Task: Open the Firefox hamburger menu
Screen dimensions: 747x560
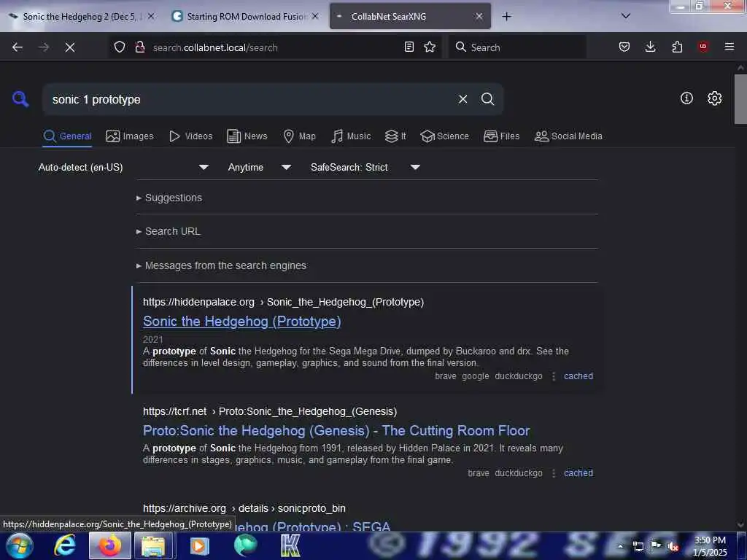Action: point(729,47)
